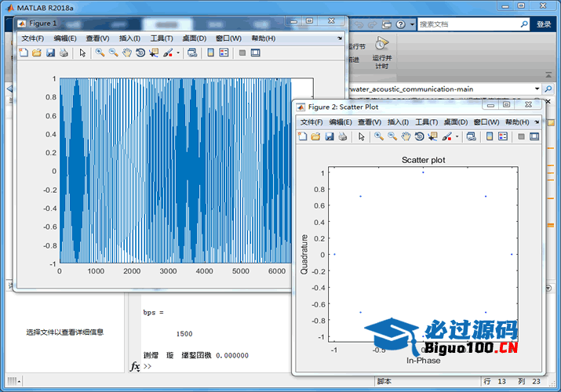Viewport: 561px width, 392px height.
Task: Activate Zoom In tool in Figure 1
Action: pos(100,53)
